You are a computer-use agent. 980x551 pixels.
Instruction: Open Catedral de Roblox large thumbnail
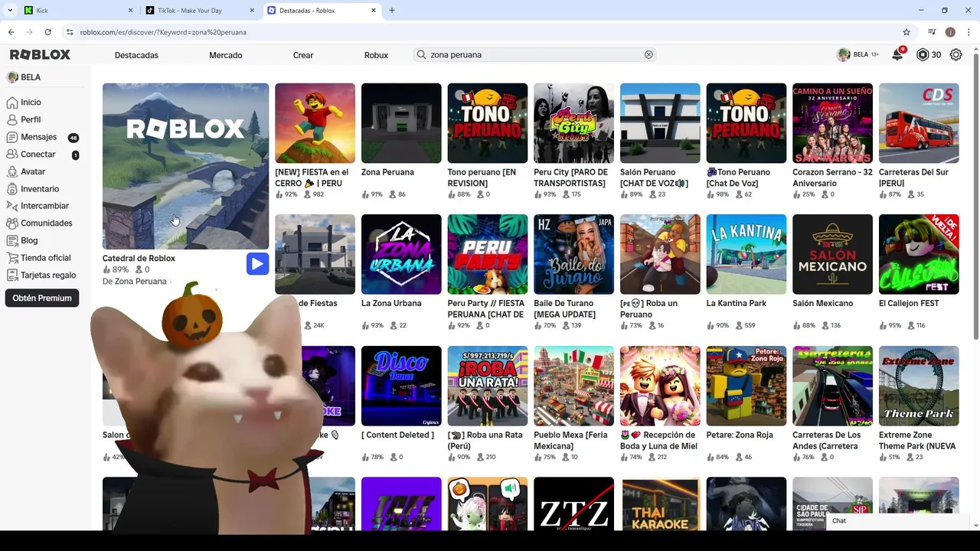(x=186, y=166)
